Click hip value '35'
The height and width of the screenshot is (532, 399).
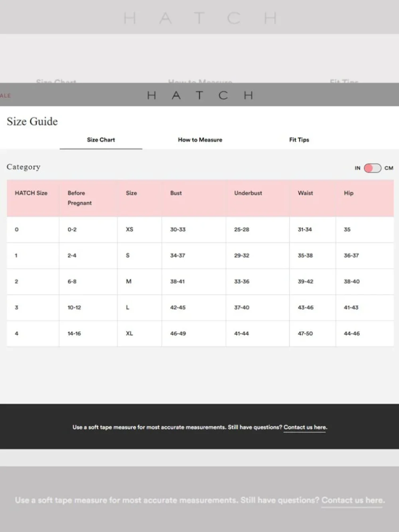(x=347, y=229)
